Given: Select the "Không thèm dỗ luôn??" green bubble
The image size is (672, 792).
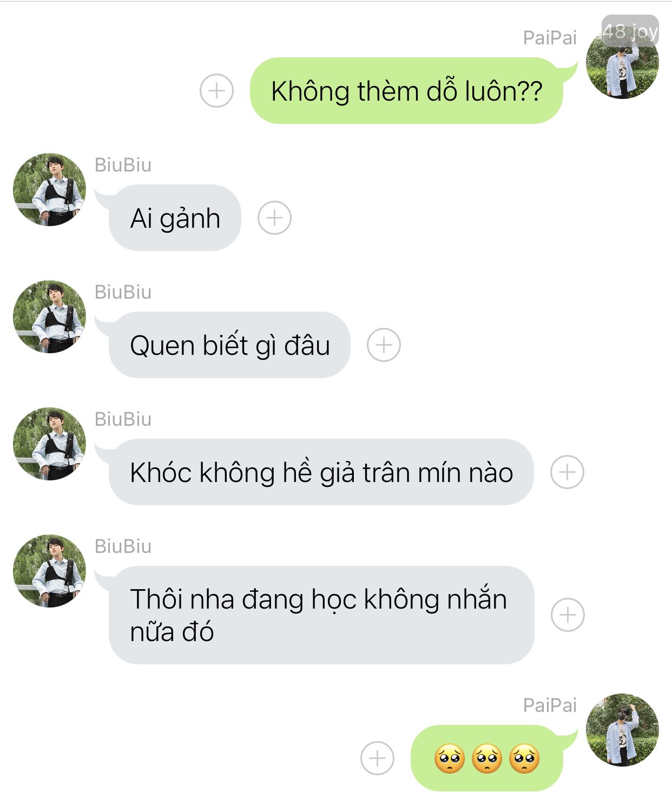Looking at the screenshot, I should point(407,91).
